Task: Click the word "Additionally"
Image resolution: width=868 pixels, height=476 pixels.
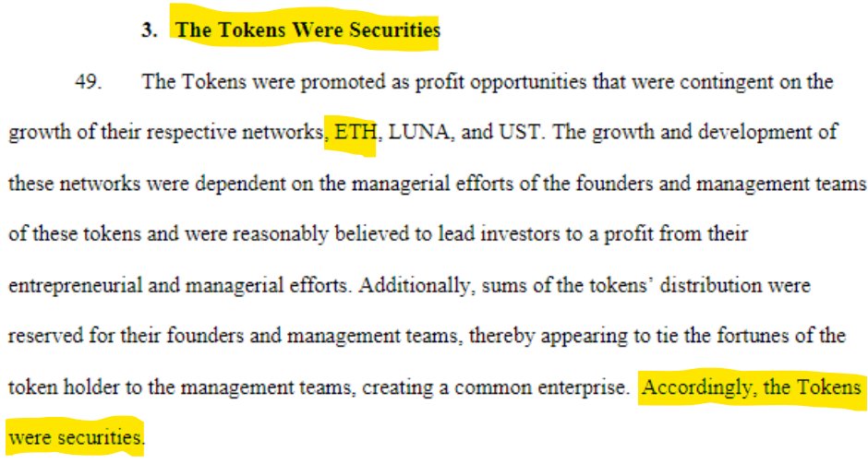Action: point(409,285)
